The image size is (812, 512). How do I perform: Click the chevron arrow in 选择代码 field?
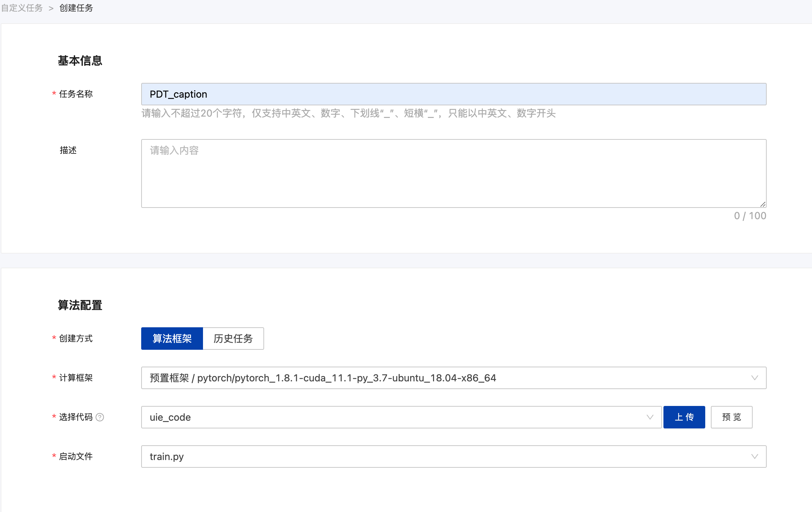(x=650, y=417)
